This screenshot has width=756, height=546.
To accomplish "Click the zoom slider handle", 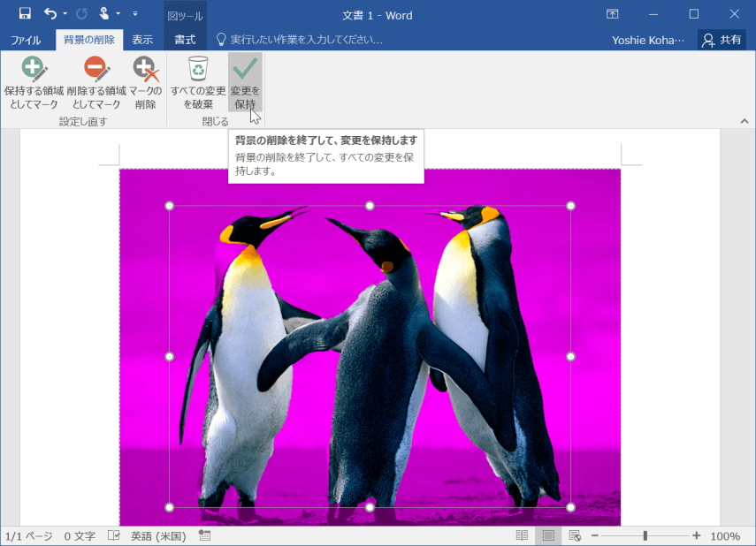I will pos(645,535).
